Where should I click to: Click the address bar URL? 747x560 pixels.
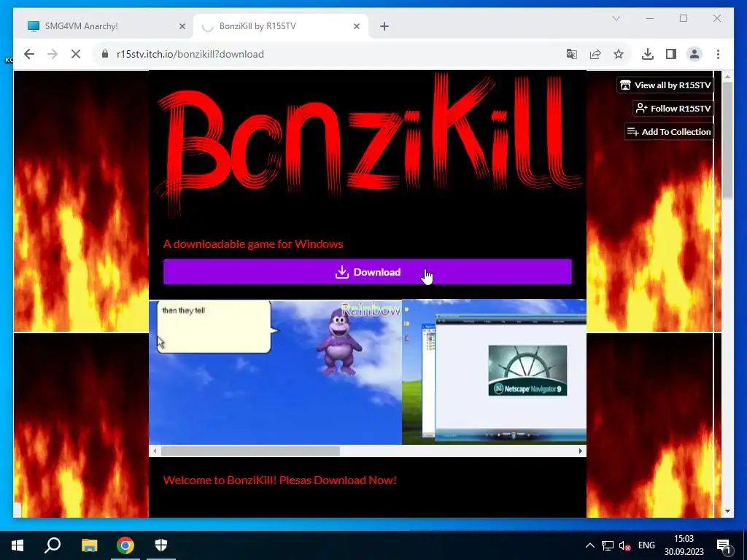190,54
